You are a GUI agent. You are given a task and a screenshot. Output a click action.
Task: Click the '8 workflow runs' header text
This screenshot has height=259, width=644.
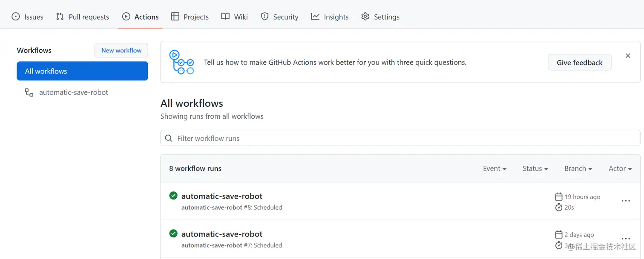click(x=195, y=168)
